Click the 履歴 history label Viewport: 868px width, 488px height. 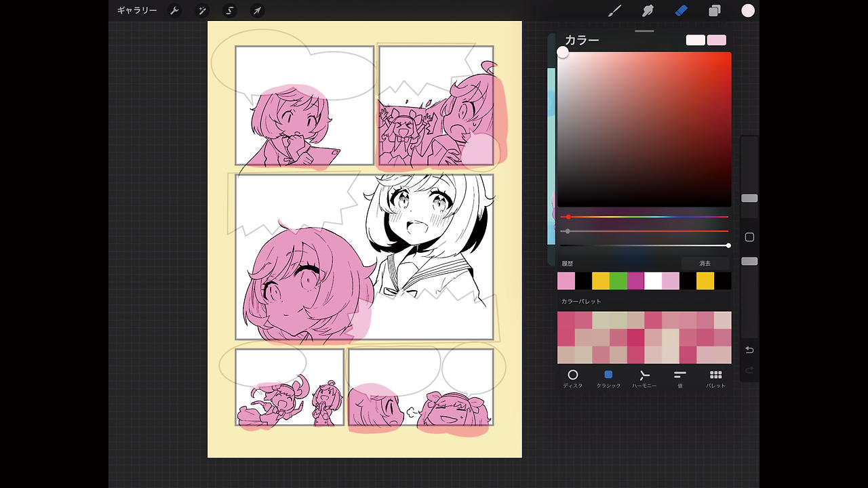[x=568, y=264]
